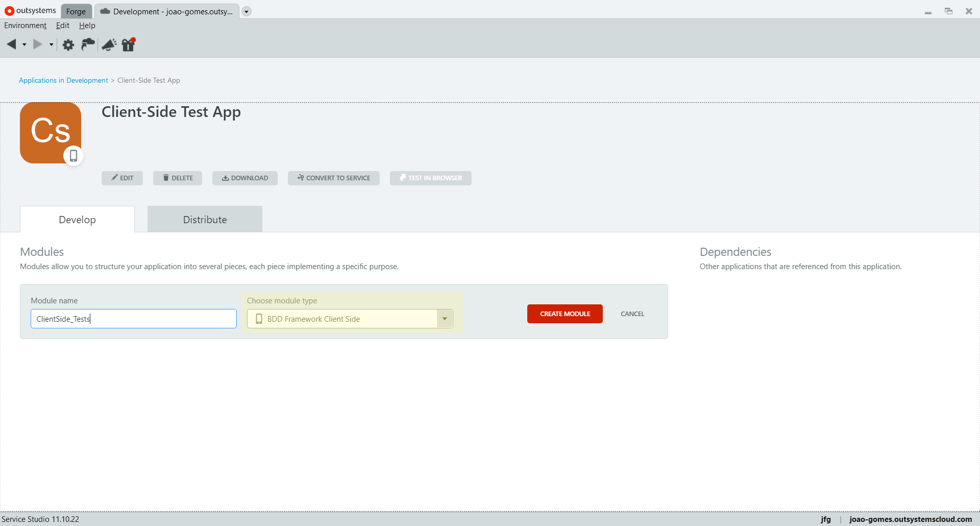Open the Environment menu
This screenshot has height=526, width=980.
[x=26, y=25]
